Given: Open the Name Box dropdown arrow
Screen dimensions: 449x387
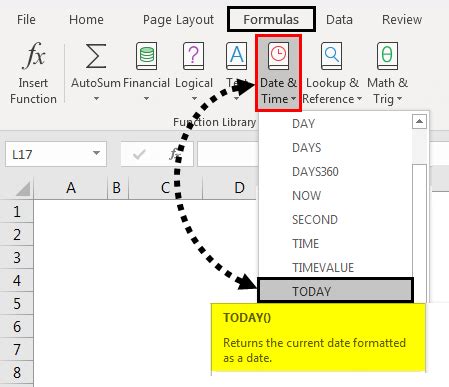Looking at the screenshot, I should (x=96, y=153).
